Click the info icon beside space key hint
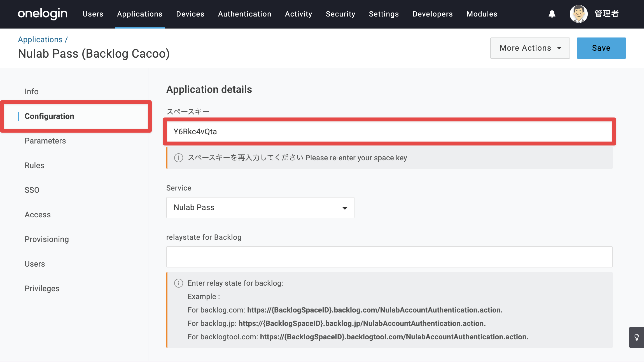This screenshot has height=362, width=644. (x=179, y=158)
